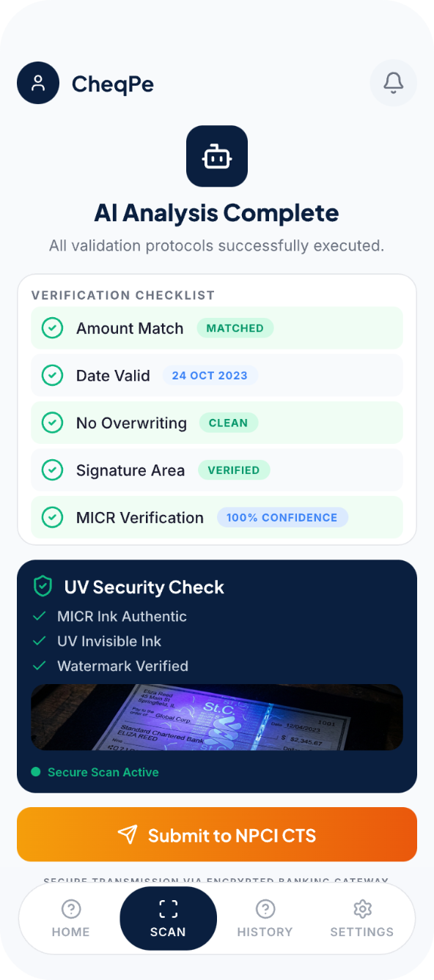434x980 pixels.
Task: Open the UV cheque scan preview image
Action: 216,717
